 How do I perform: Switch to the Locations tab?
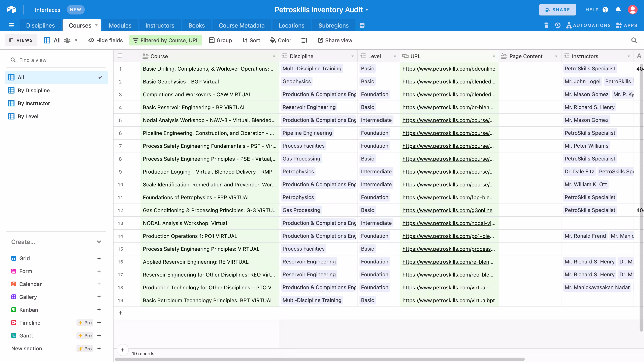[x=291, y=26]
